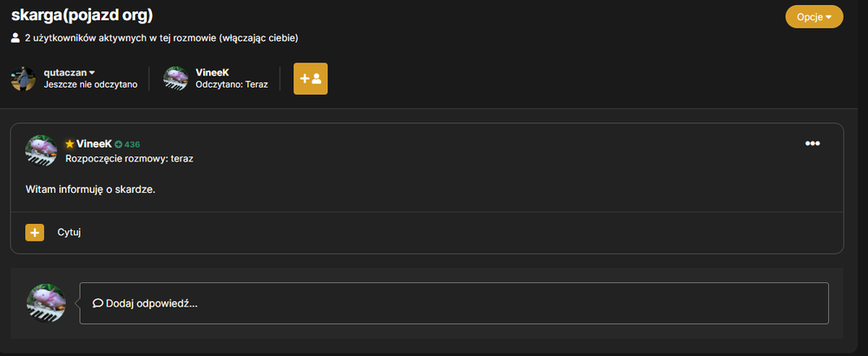This screenshot has height=356, width=868.
Task: Open qutaczan's avatar in participants list
Action: (23, 79)
